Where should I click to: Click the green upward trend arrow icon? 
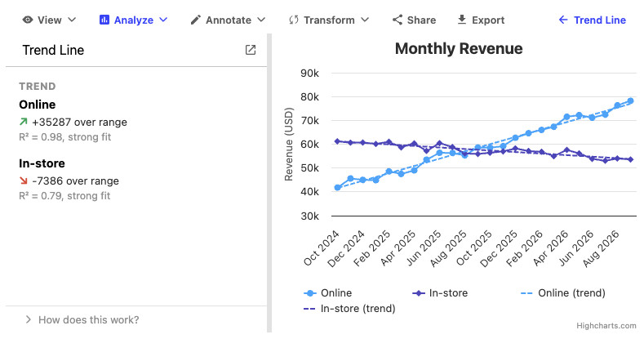(24, 122)
